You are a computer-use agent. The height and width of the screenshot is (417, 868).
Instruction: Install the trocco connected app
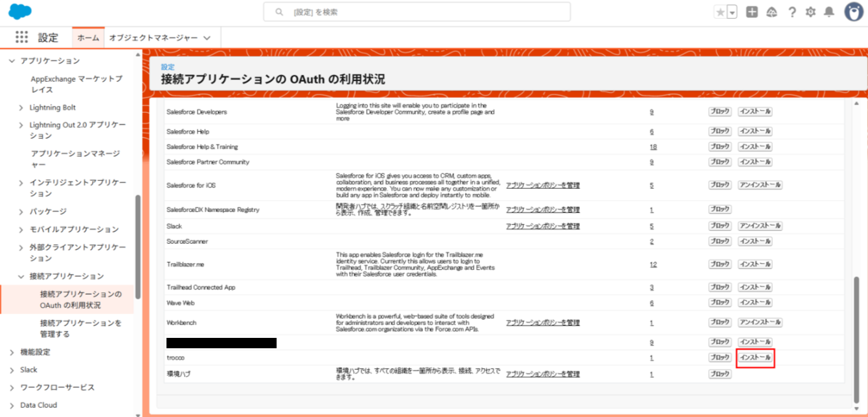pos(755,357)
